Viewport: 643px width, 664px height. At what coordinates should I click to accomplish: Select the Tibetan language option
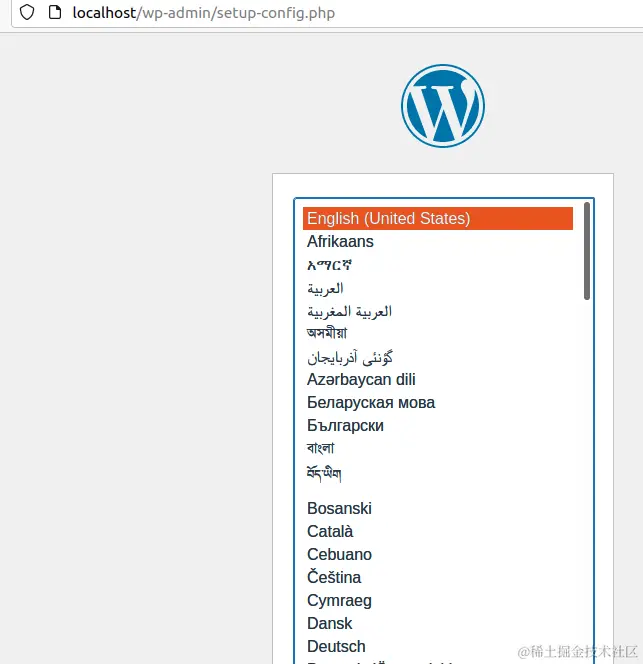(438, 474)
